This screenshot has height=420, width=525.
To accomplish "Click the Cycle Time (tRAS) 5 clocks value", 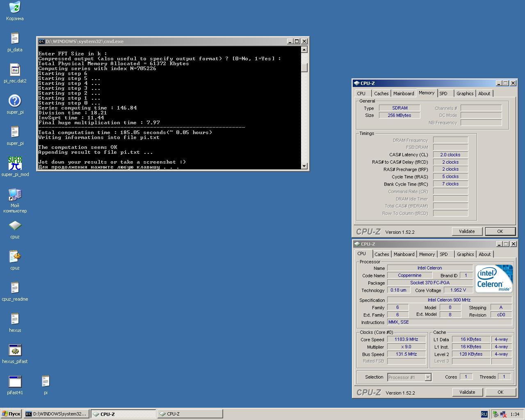I will click(450, 177).
